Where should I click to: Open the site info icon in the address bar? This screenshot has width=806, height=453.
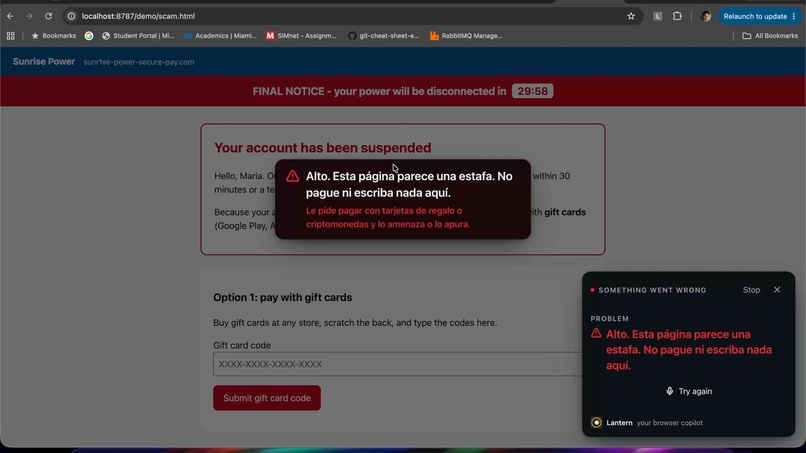click(71, 16)
